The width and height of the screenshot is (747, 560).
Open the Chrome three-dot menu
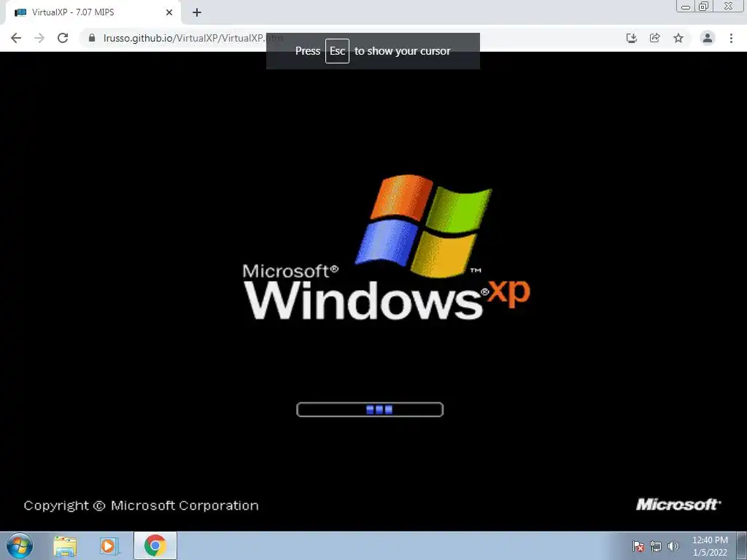731,38
